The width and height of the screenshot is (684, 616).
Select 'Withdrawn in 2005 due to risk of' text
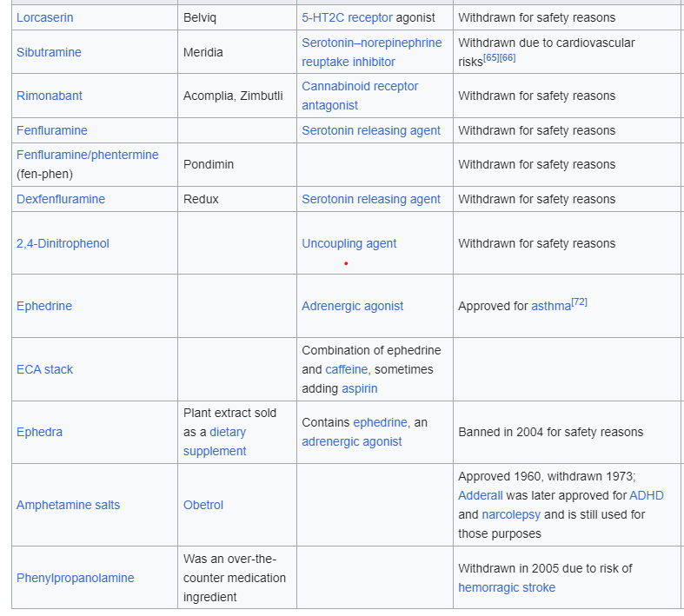click(x=545, y=568)
